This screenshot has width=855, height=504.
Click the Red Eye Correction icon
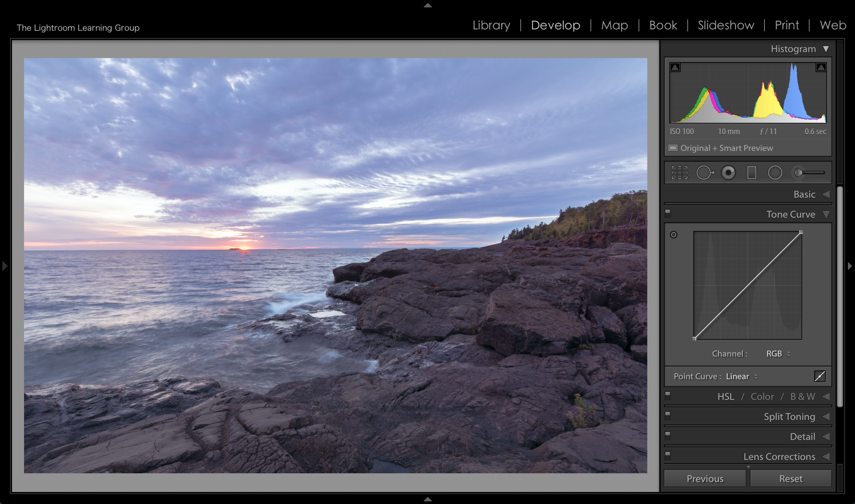[x=729, y=173]
